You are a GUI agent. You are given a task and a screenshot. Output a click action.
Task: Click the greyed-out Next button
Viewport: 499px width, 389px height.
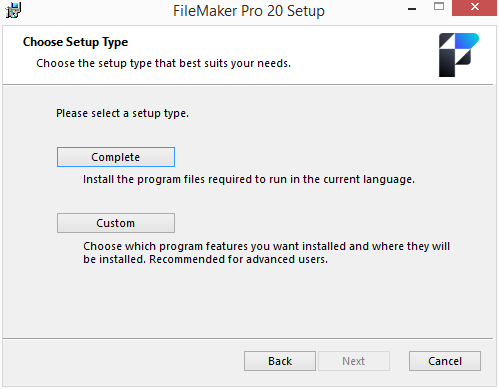pyautogui.click(x=354, y=361)
